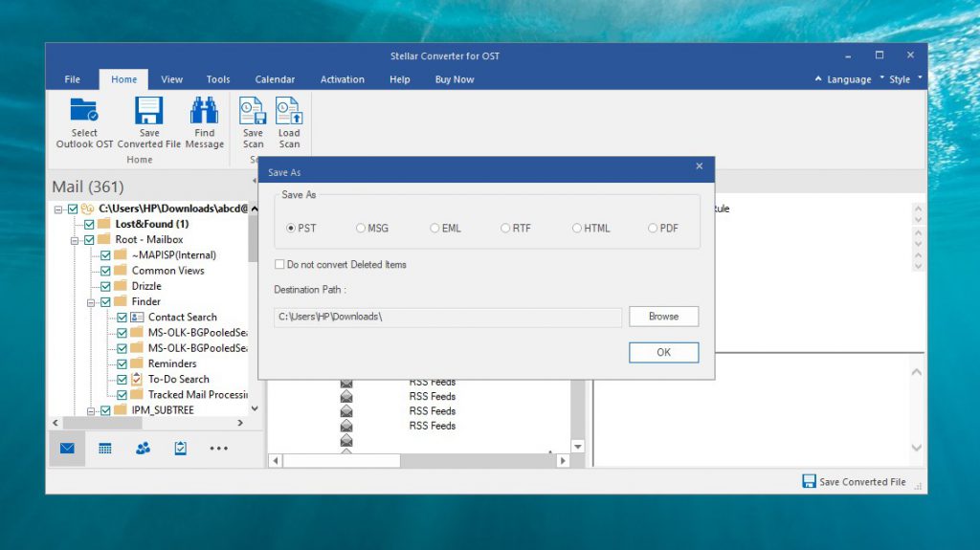Switch to Mail view icon
Screen dimensions: 980x550
tap(68, 448)
